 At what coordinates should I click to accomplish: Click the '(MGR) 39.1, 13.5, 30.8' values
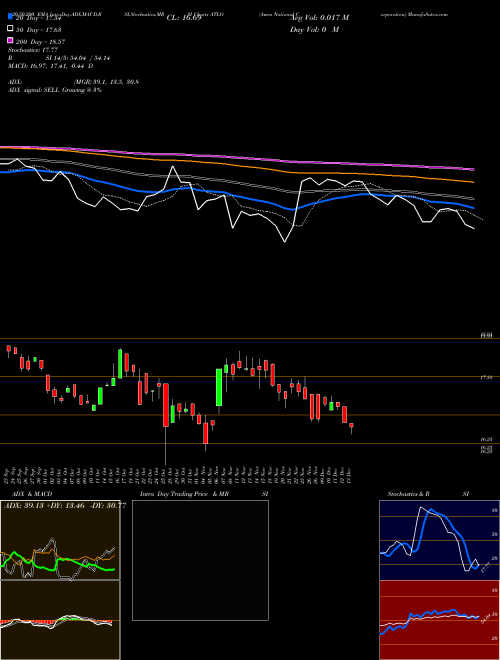[106, 82]
